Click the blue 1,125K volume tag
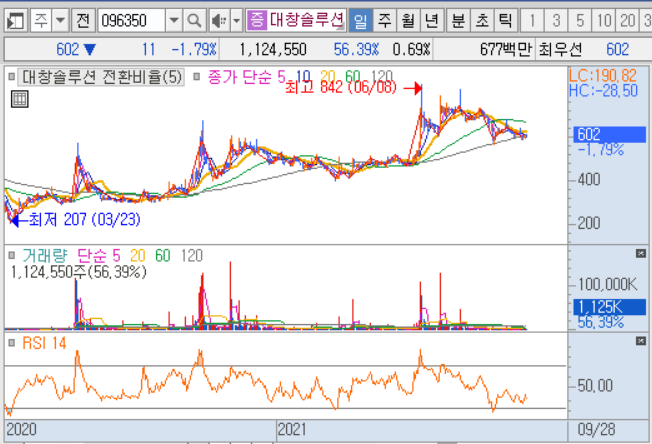 click(610, 307)
